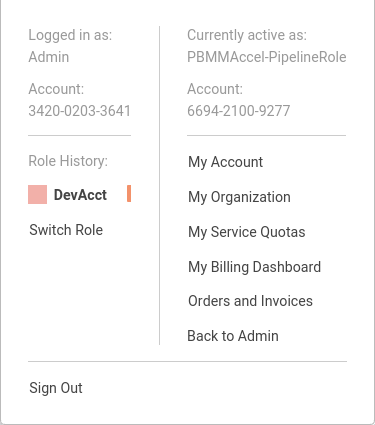Click the 'Currently active as:' label
Image resolution: width=375 pixels, height=425 pixels.
[247, 35]
